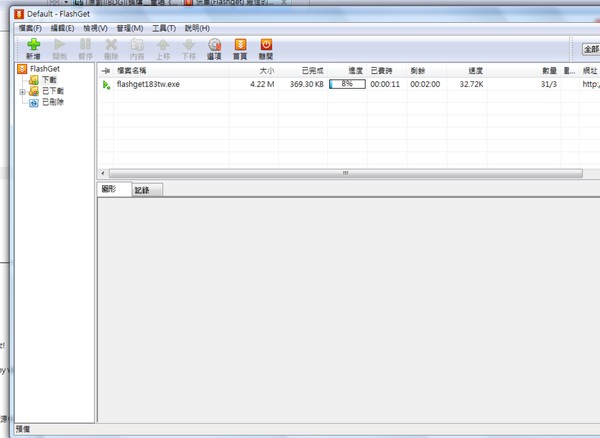Click the 檔案名稱 column header
Screen dimensions: 600x438
171,71
